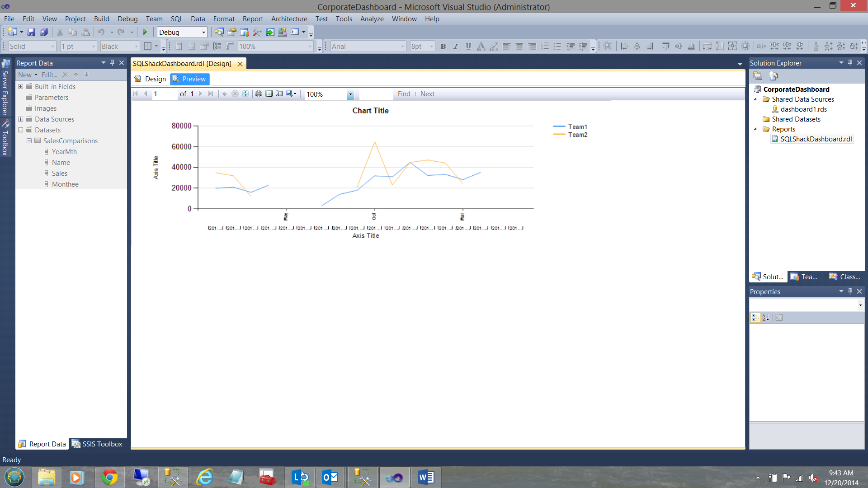Click the Print report icon

(258, 94)
